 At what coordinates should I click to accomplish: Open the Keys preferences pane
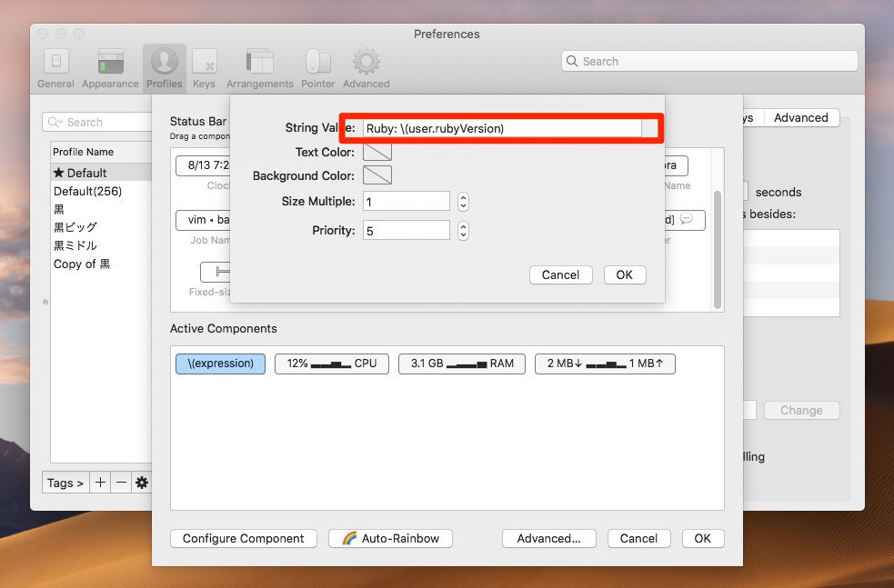coord(204,68)
